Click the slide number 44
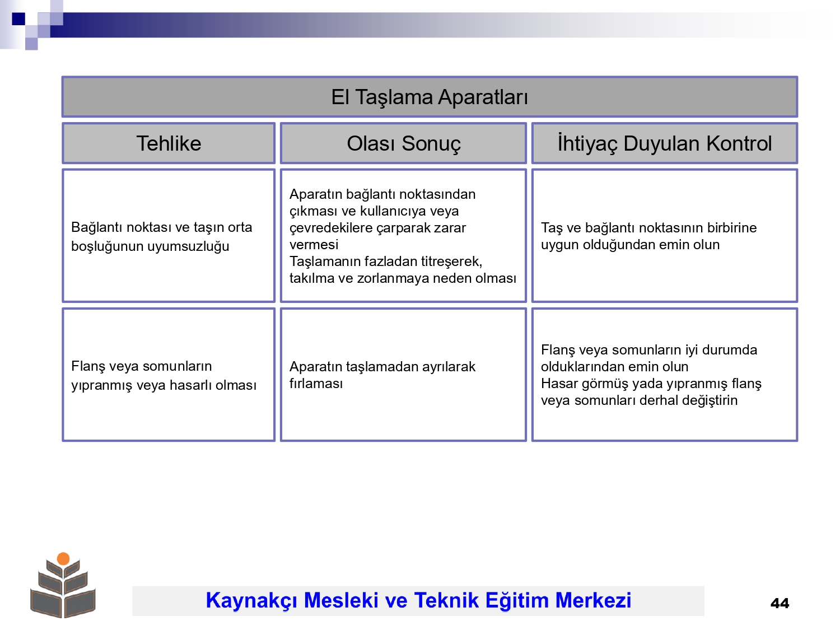The image size is (840, 630). (780, 603)
